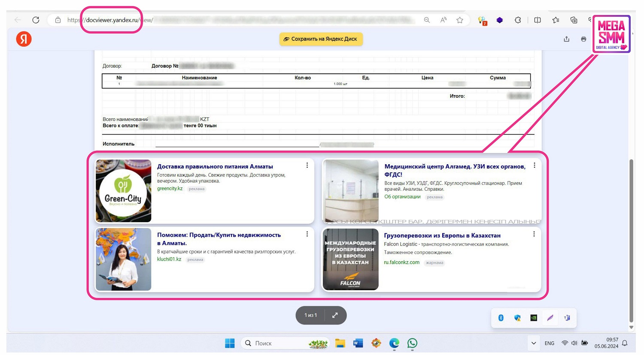The image size is (644, 355).
Task: Click the purple pen icon in tray overflow
Action: tap(550, 318)
